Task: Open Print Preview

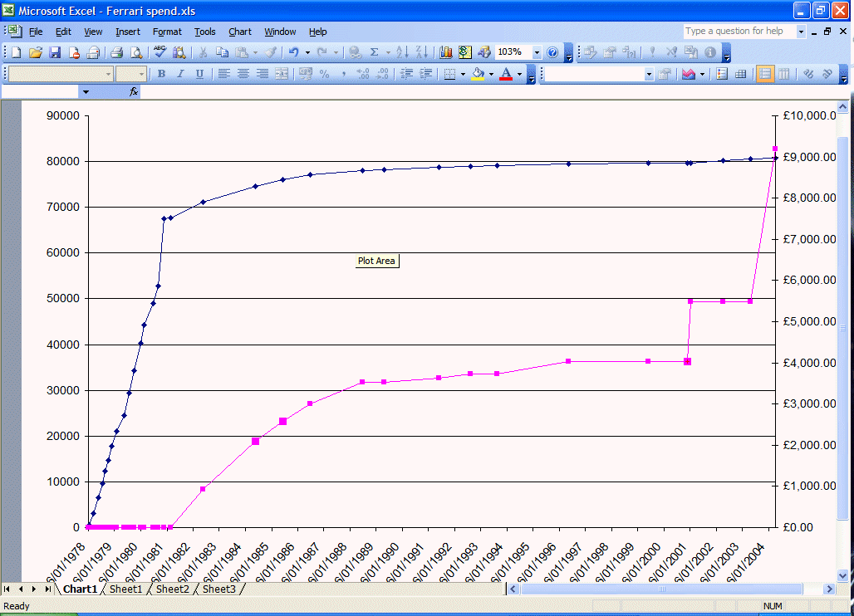Action: (x=136, y=52)
